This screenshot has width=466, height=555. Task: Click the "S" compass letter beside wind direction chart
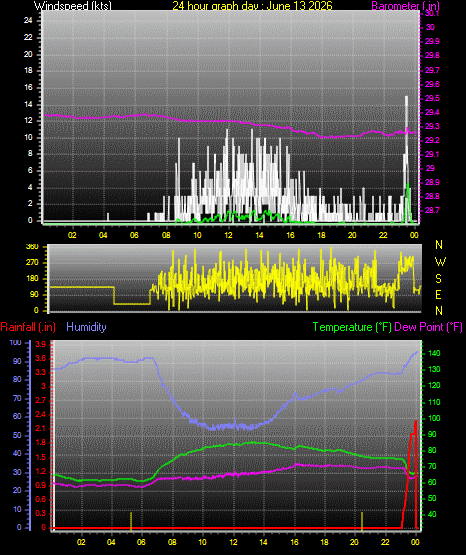tap(438, 279)
